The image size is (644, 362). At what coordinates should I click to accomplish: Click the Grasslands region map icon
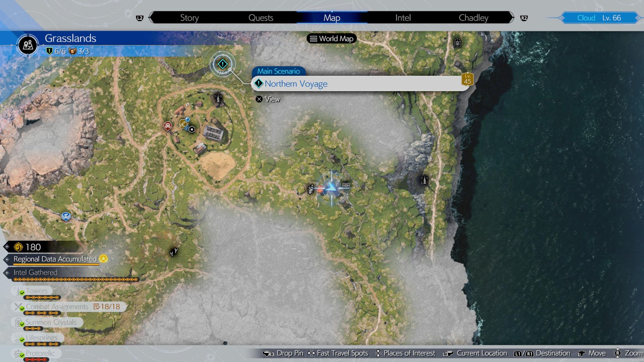coord(28,45)
